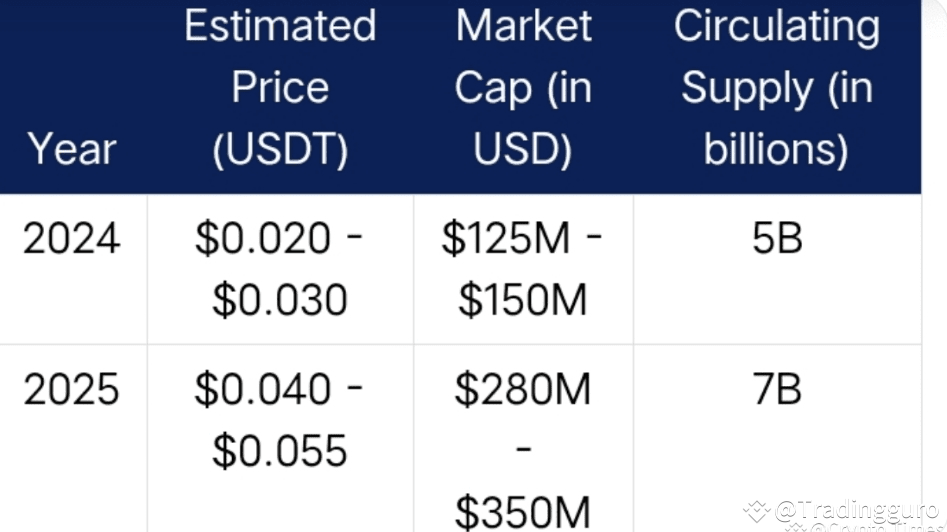Click the $150M market cap value
947x532 pixels.
coord(523,300)
